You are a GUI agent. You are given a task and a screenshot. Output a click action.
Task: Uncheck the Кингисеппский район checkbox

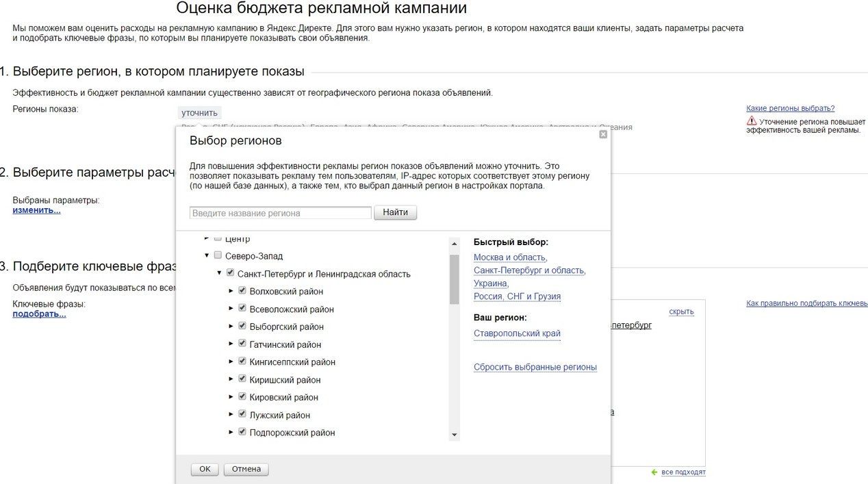[242, 361]
